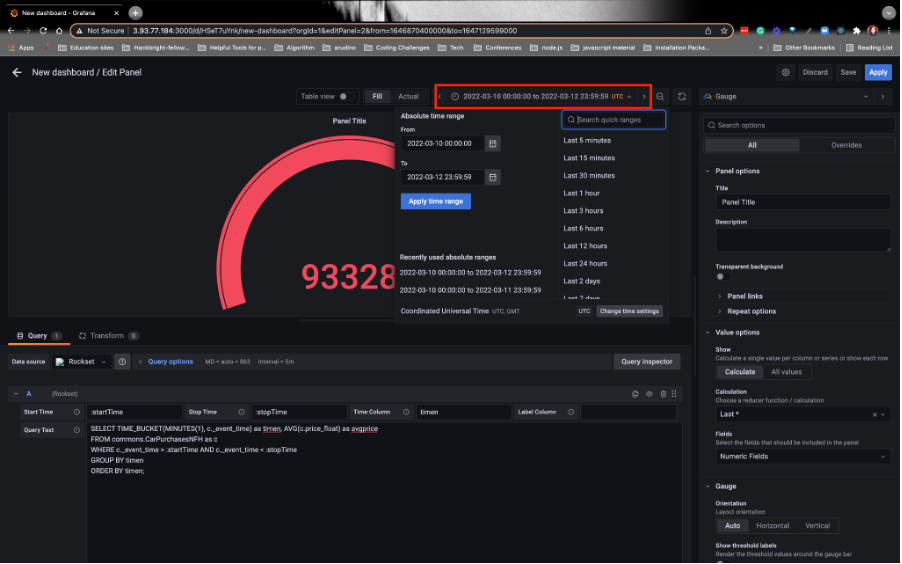902x564 pixels.
Task: Select Actual display mode
Action: click(408, 97)
